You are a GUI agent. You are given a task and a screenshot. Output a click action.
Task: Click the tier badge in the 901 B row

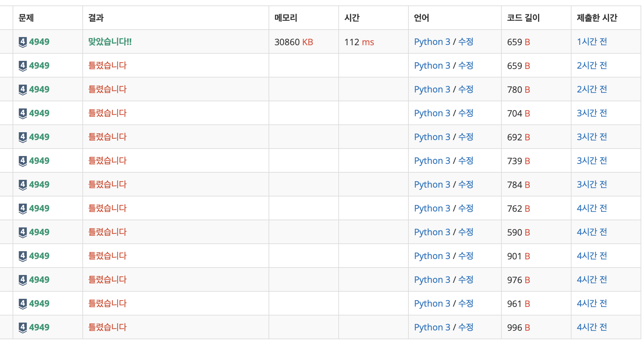(23, 256)
